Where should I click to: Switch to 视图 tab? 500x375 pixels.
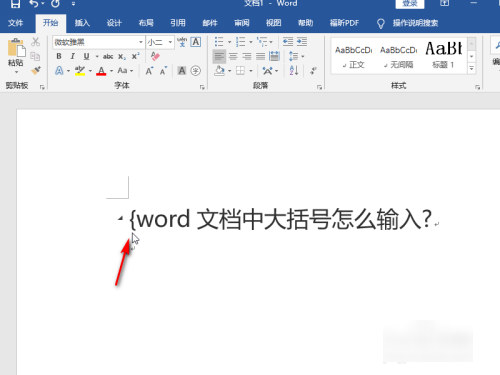(x=274, y=23)
